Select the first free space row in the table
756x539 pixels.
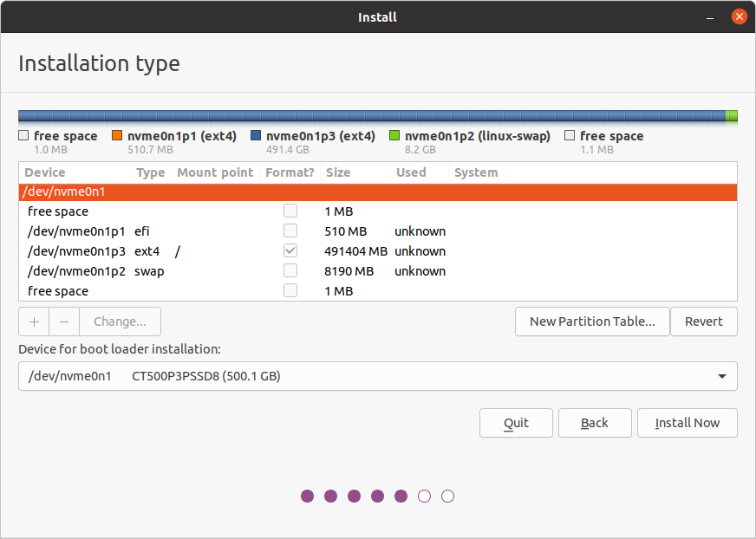pyautogui.click(x=378, y=211)
